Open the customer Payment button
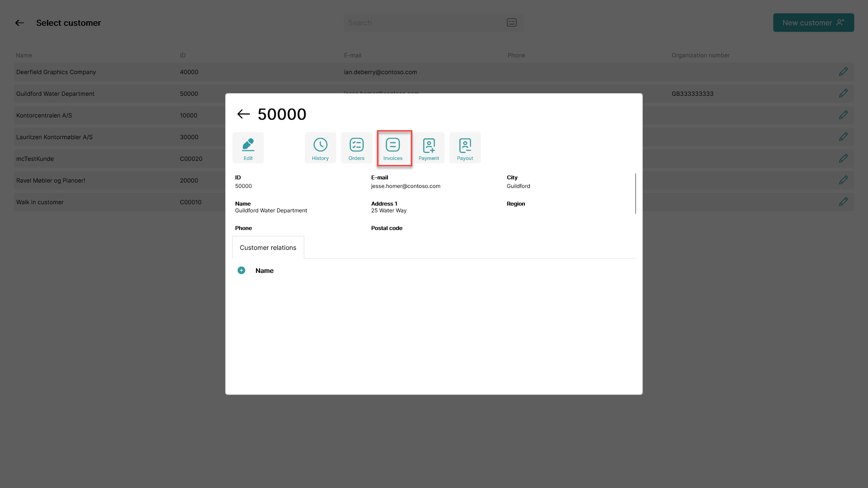Image resolution: width=868 pixels, height=488 pixels. point(429,148)
